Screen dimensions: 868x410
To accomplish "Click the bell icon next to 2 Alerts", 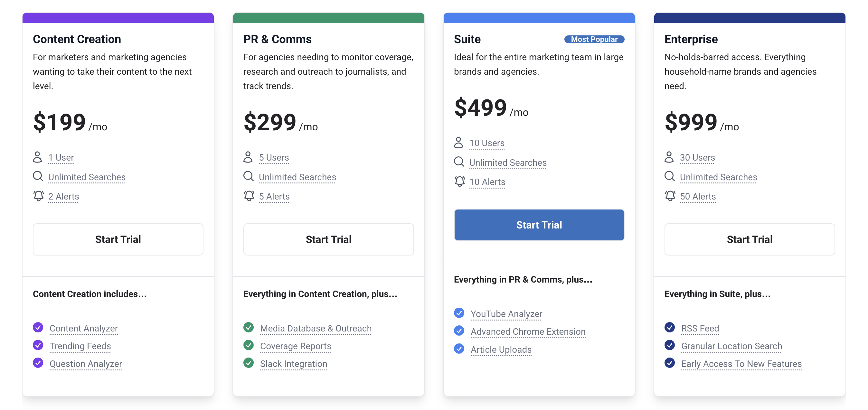I will 38,196.
